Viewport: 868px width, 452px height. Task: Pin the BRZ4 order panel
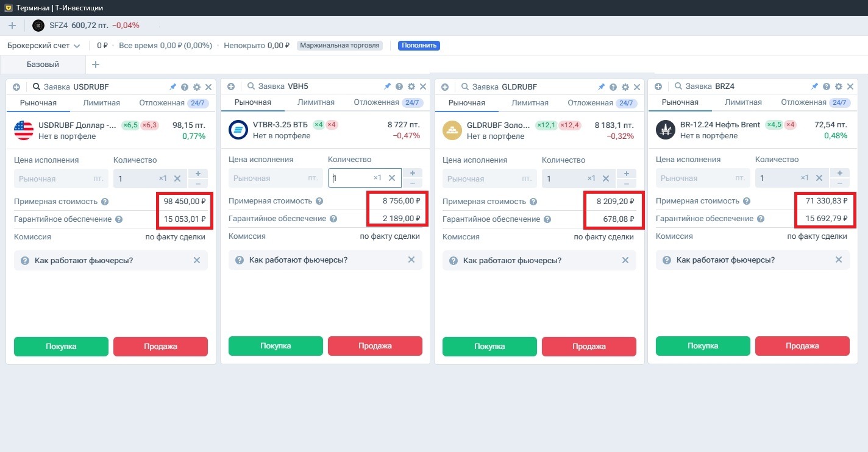pyautogui.click(x=814, y=87)
